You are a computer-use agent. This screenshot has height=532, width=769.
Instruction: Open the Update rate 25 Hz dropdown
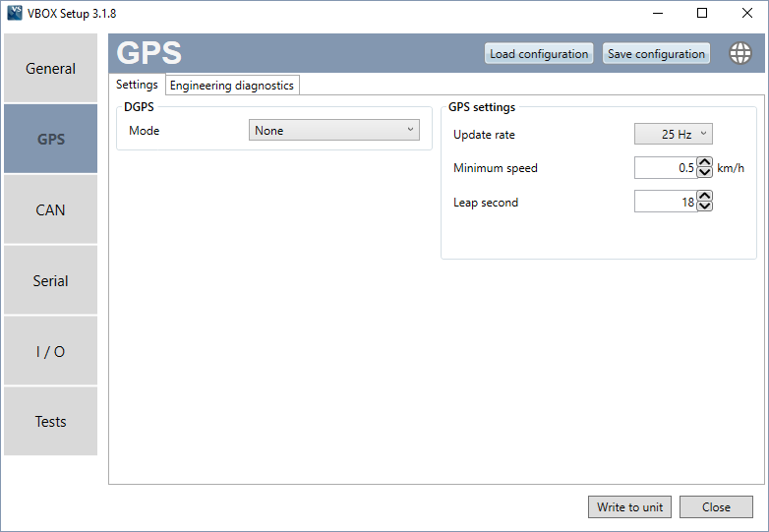point(674,134)
